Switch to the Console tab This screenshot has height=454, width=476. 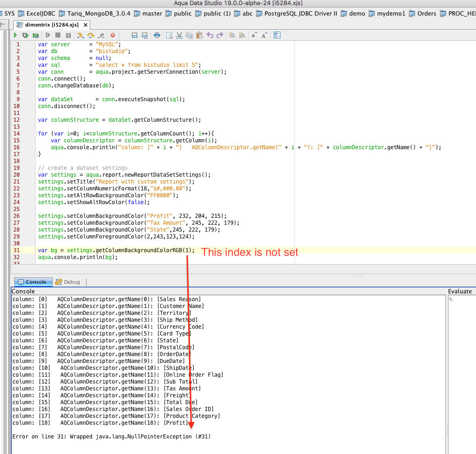point(33,282)
